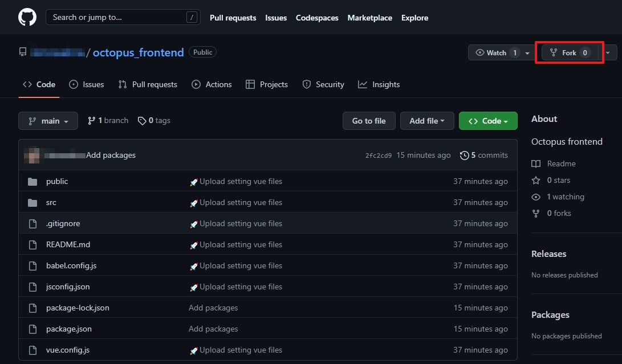Open the main branch selector dropdown
This screenshot has height=364, width=622.
[48, 121]
